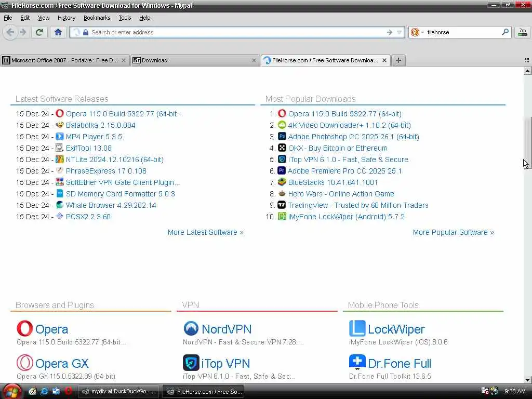Open iMyFone LockWiper (Android) 5.7.2 link

pos(347,217)
